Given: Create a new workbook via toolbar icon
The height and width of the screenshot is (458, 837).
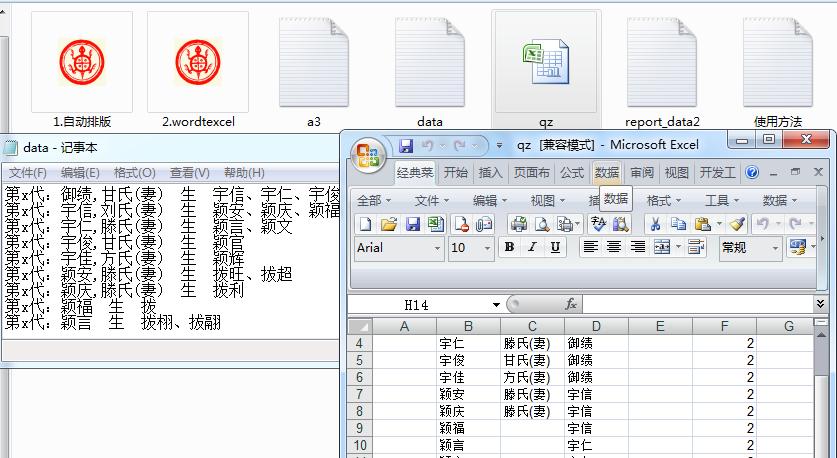Looking at the screenshot, I should pos(365,224).
